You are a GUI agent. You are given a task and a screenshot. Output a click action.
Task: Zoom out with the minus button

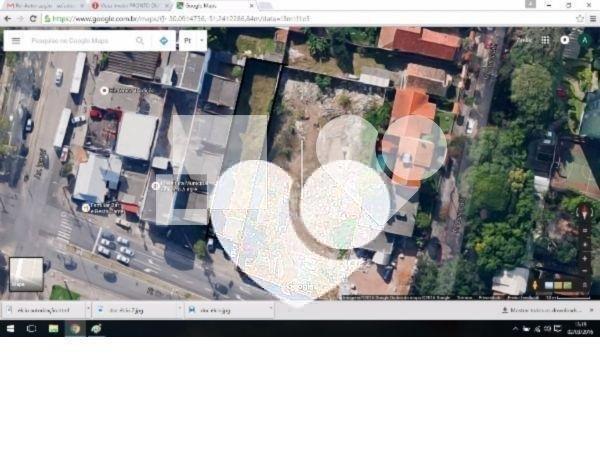[585, 271]
